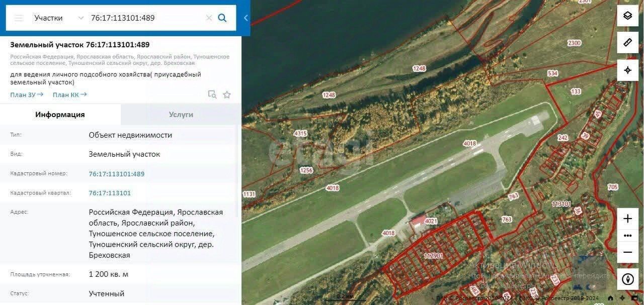Image resolution: width=644 pixels, height=305 pixels.
Task: Zoom in the map with plus
Action: (x=627, y=219)
